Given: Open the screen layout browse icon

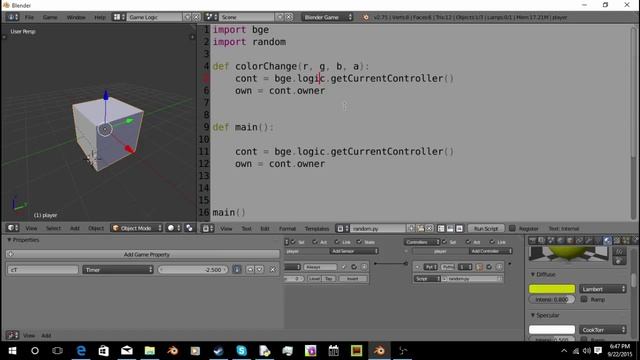Looking at the screenshot, I should coord(119,17).
